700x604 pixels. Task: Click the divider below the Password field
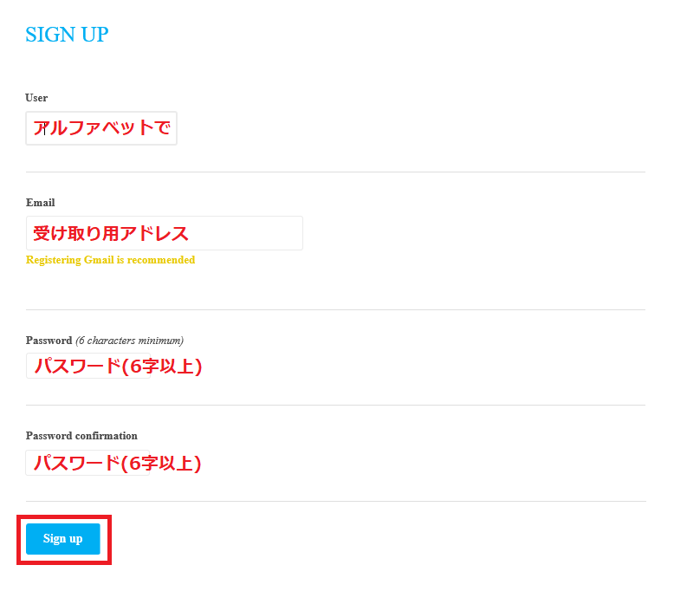tap(335, 405)
